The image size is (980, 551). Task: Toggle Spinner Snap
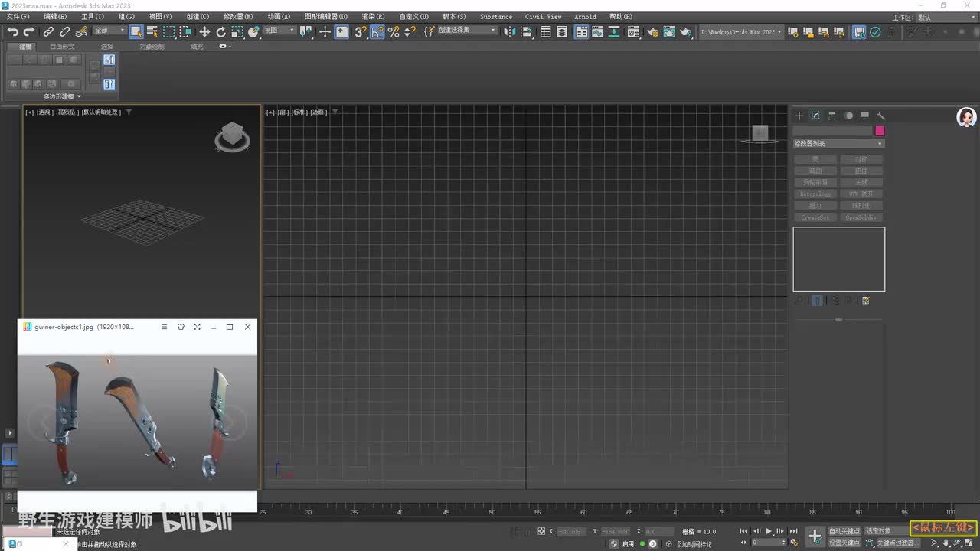pos(410,31)
